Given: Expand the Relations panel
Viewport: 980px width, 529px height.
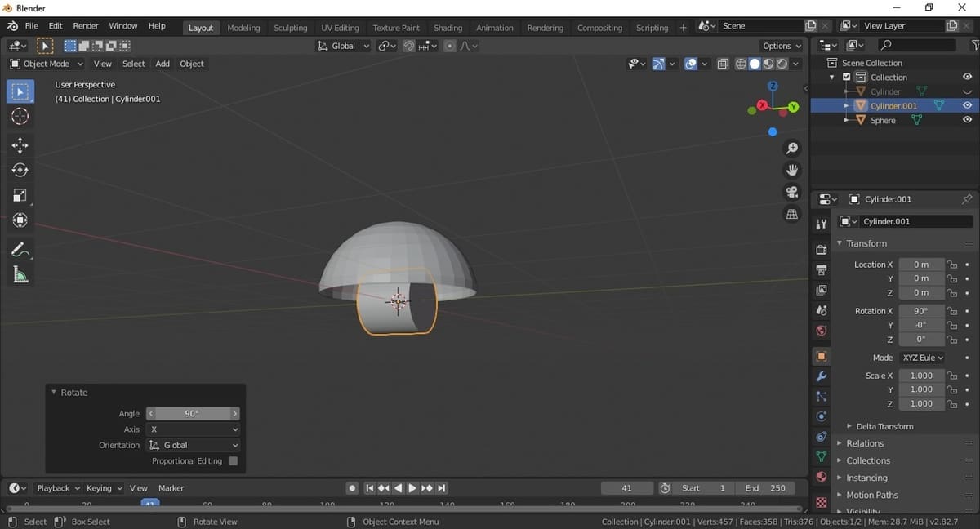Looking at the screenshot, I should 865,443.
